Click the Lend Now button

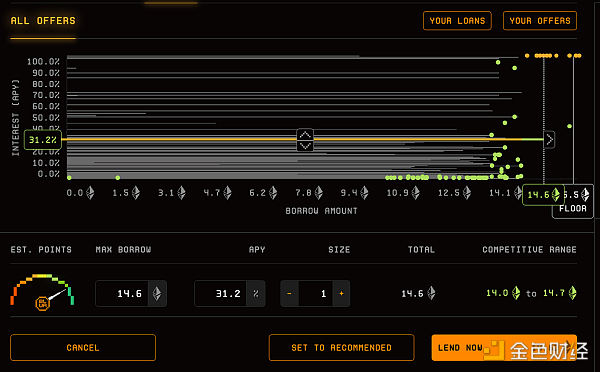[x=504, y=348]
